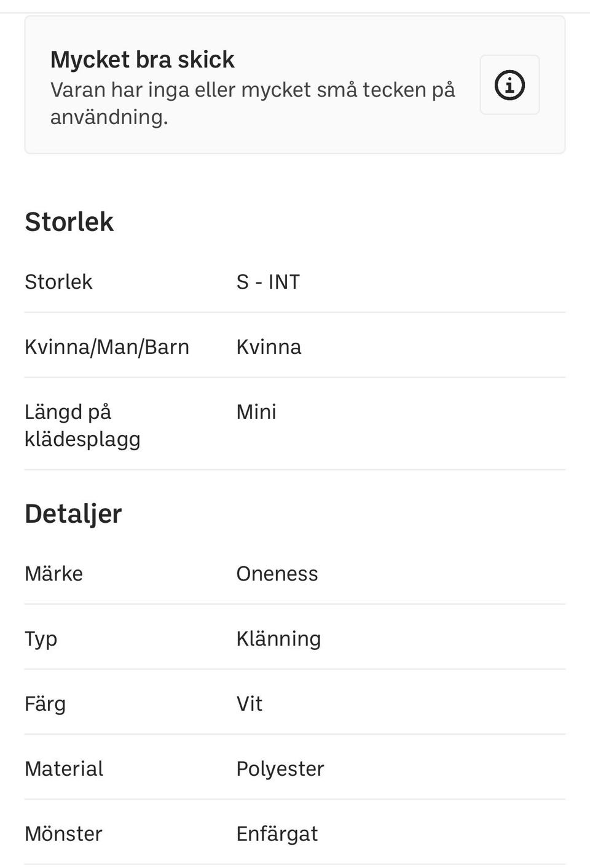Tap the "Typ" row label
Screen dimensions: 590x868
41,639
